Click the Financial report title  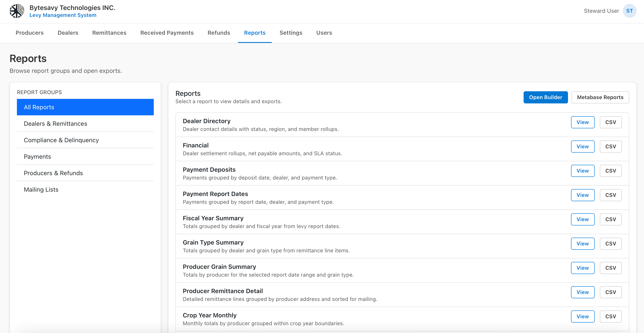point(196,145)
